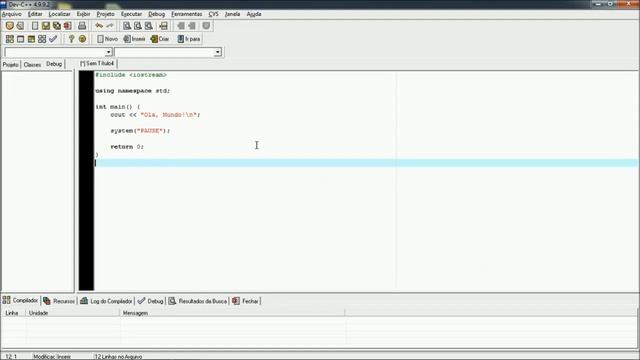This screenshot has height=360, width=640.
Task: Close the current file using toolbar icon
Action: (67, 26)
